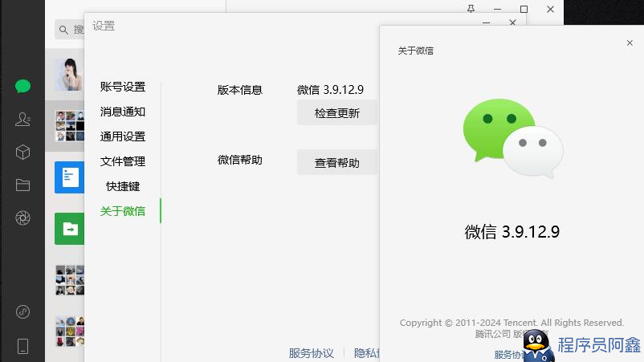Open the green File Transfer avatar chat
This screenshot has height=362, width=644.
[69, 229]
